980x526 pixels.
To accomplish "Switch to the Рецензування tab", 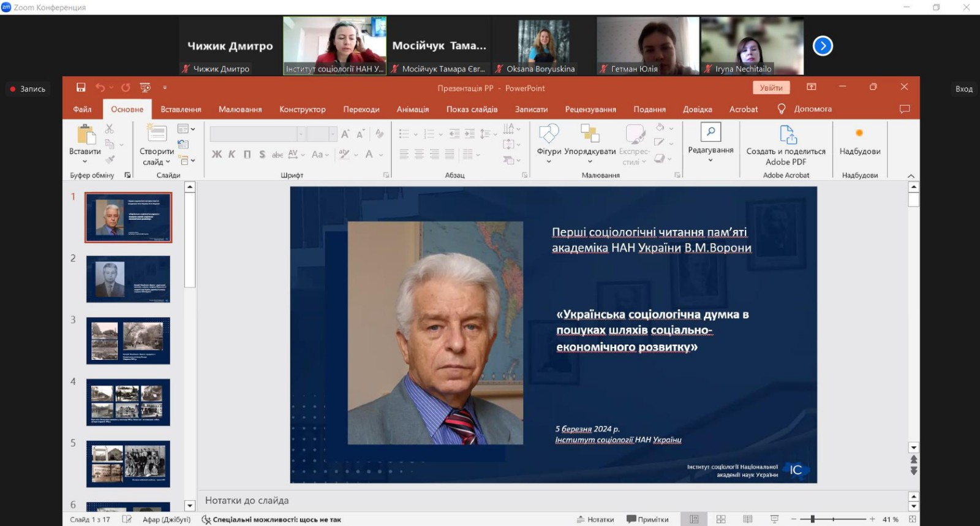I will coord(590,109).
